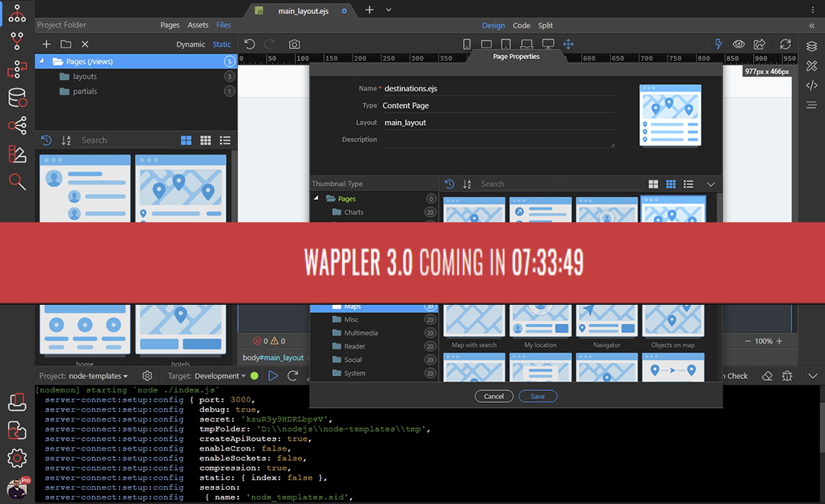The width and height of the screenshot is (825, 504).
Task: Click the move arrows fit icon
Action: tap(569, 44)
